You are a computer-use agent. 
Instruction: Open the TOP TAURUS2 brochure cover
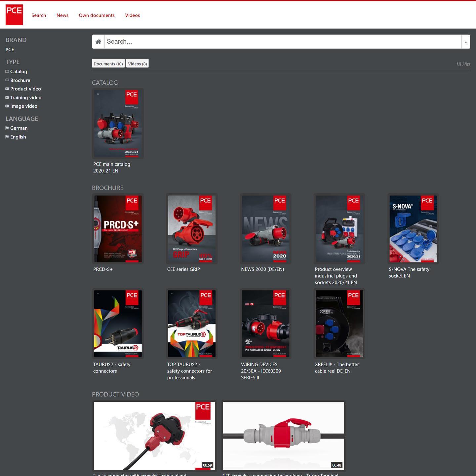[192, 324]
